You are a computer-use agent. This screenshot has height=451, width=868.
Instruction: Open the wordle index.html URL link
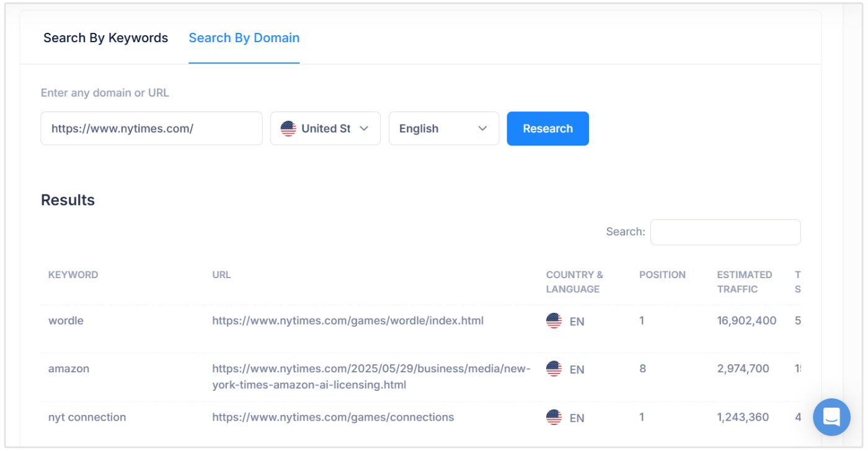point(348,320)
